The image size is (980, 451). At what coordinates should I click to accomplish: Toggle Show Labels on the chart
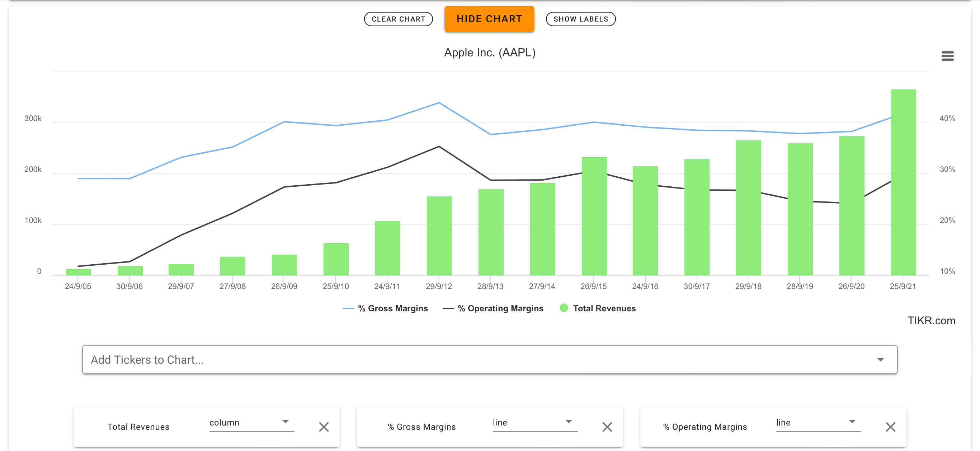pos(580,19)
